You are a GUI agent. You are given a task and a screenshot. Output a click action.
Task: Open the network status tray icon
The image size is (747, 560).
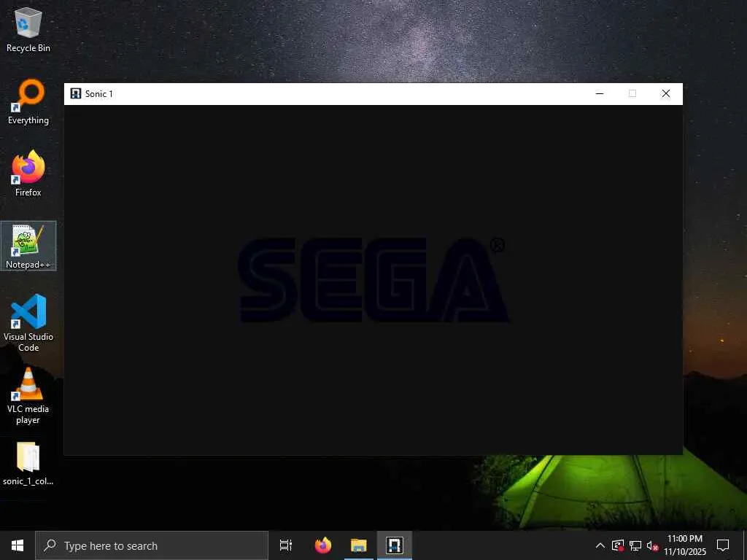(635, 545)
